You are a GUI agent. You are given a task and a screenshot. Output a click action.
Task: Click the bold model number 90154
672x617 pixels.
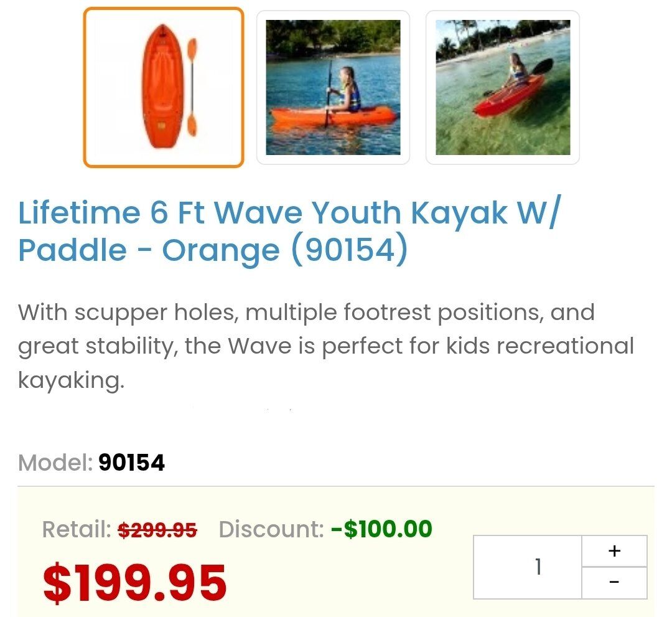point(131,463)
